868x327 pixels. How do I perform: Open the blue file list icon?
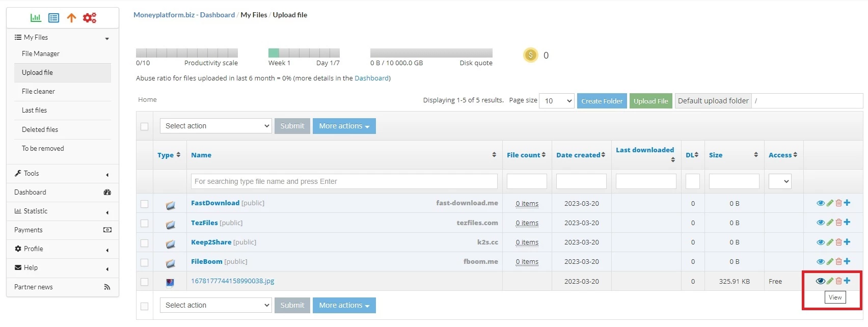coord(53,18)
